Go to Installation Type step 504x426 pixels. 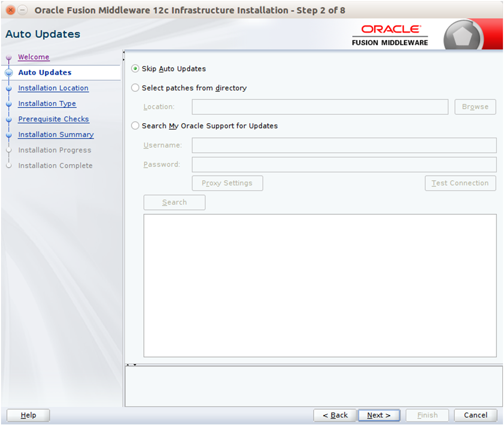click(x=47, y=104)
